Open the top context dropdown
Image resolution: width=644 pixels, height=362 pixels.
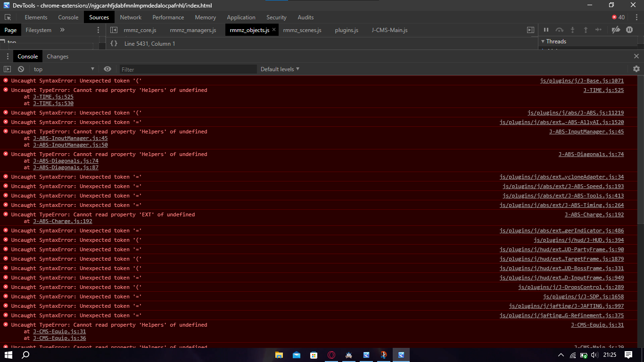(64, 69)
